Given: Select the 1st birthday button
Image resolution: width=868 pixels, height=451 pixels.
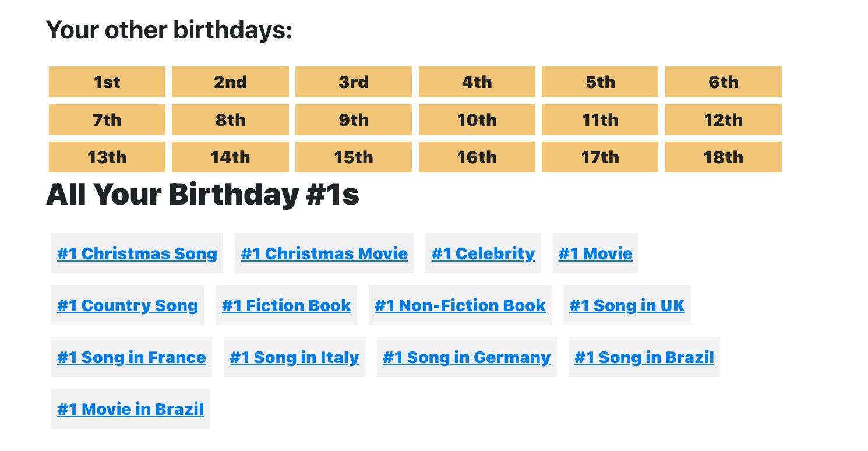Looking at the screenshot, I should pyautogui.click(x=107, y=82).
